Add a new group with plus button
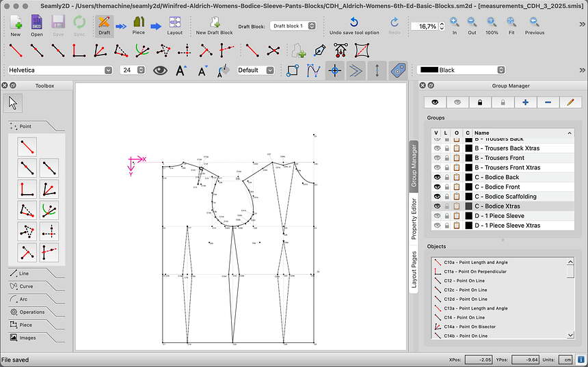This screenshot has height=367, width=588. tap(525, 102)
